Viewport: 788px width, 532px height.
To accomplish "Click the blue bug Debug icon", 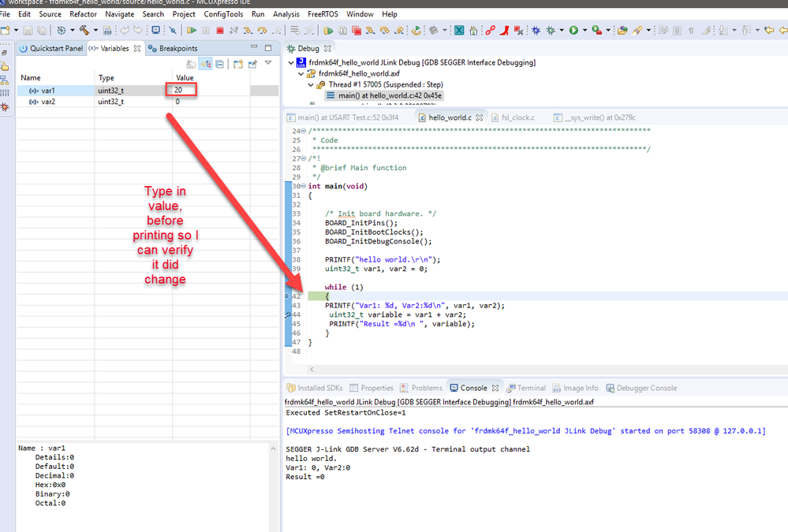I will (536, 31).
